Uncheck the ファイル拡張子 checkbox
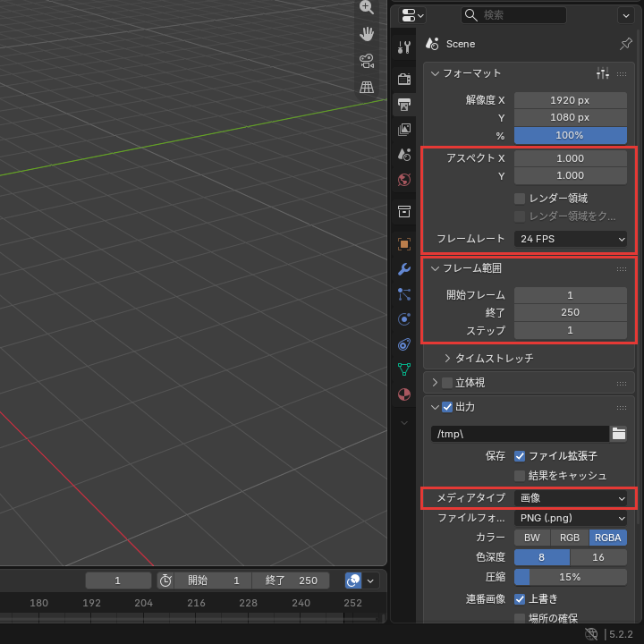The height and width of the screenshot is (644, 644). pyautogui.click(x=520, y=456)
